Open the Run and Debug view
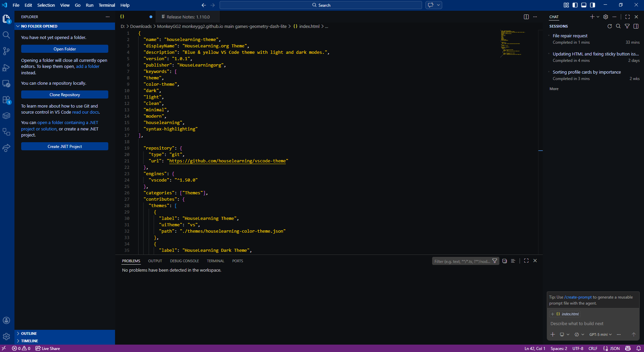Screen dimensions: 644x352 (6, 67)
